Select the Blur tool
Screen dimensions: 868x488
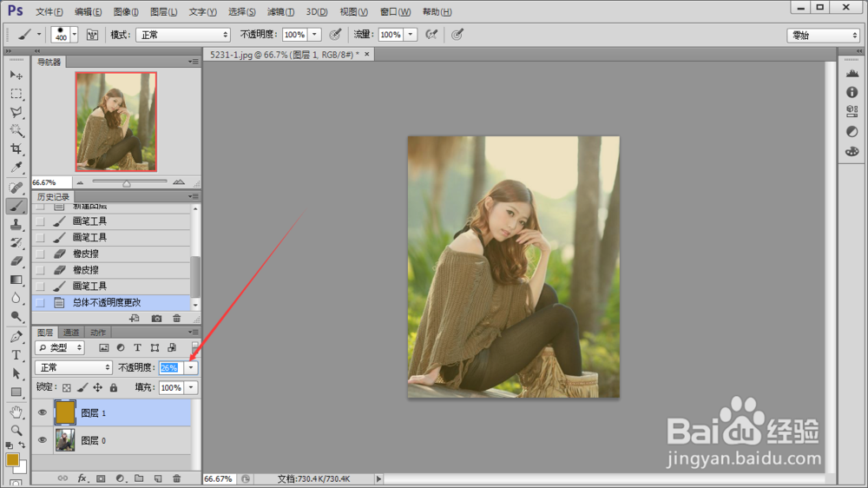point(16,298)
